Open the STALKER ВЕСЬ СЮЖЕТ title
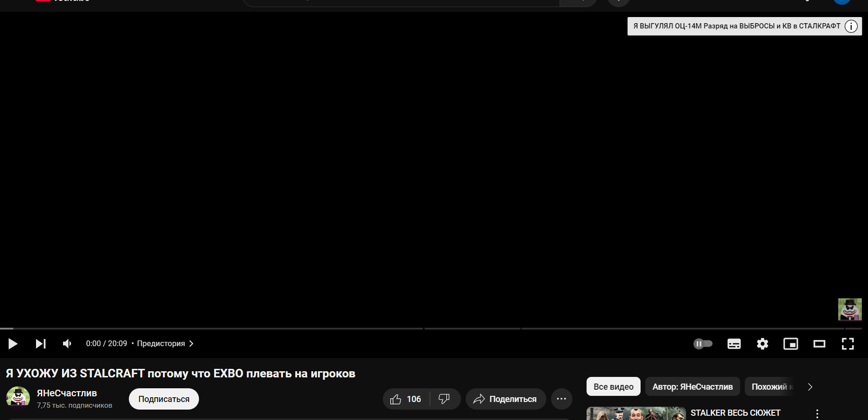Image resolution: width=868 pixels, height=420 pixels. [735, 413]
